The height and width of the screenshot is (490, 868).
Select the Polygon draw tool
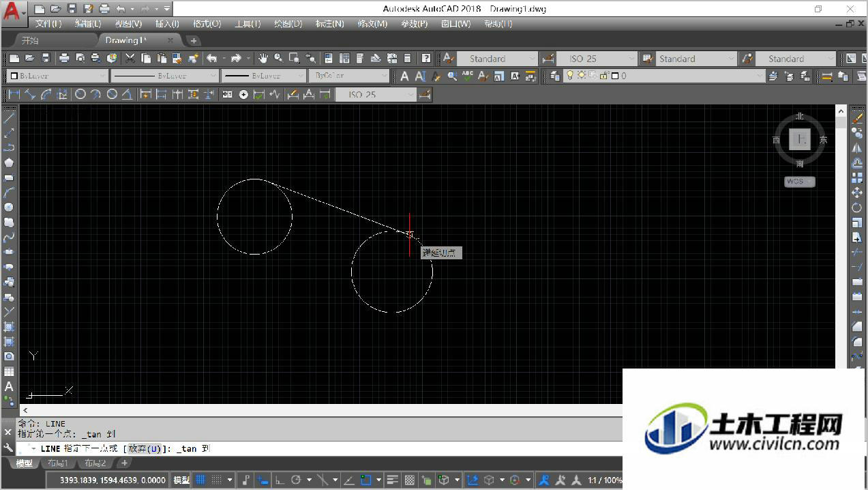tap(9, 162)
